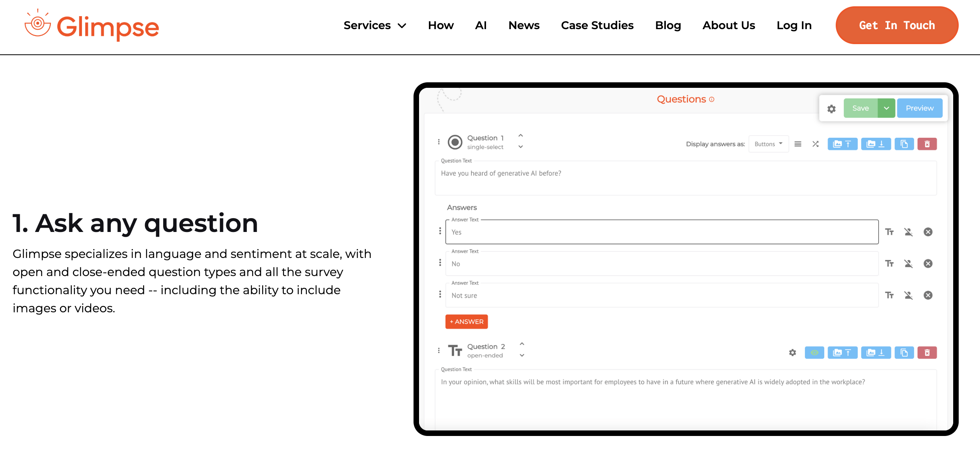Open the Save options dropdown arrow
The height and width of the screenshot is (460, 980).
click(x=886, y=108)
